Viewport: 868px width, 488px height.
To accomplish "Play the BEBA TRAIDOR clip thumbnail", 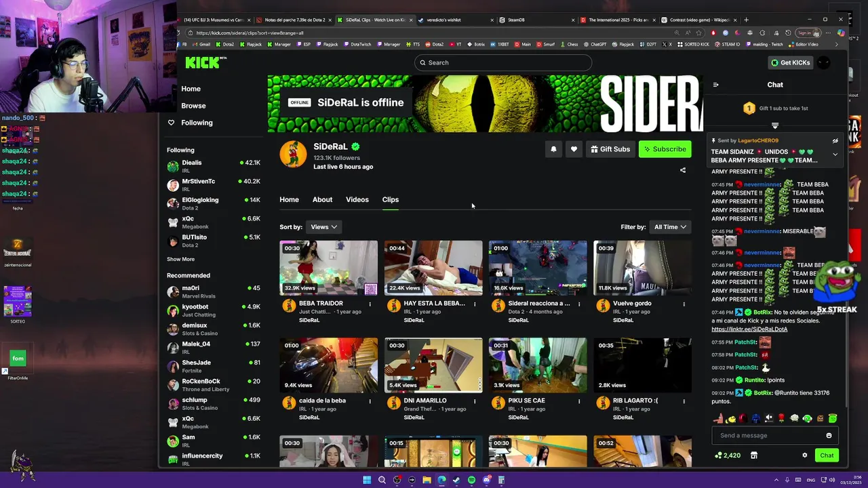I will click(x=328, y=268).
